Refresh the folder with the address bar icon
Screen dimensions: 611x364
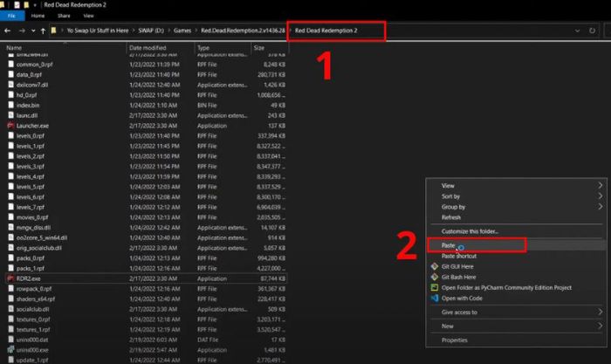coord(592,31)
